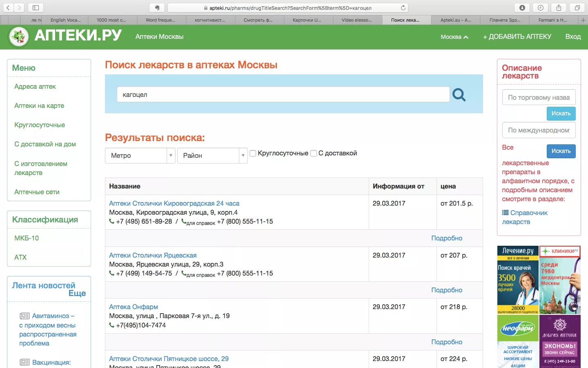The image size is (588, 368).
Task: Click newspaper icon beside Авитаминоз news
Action: tap(24, 316)
